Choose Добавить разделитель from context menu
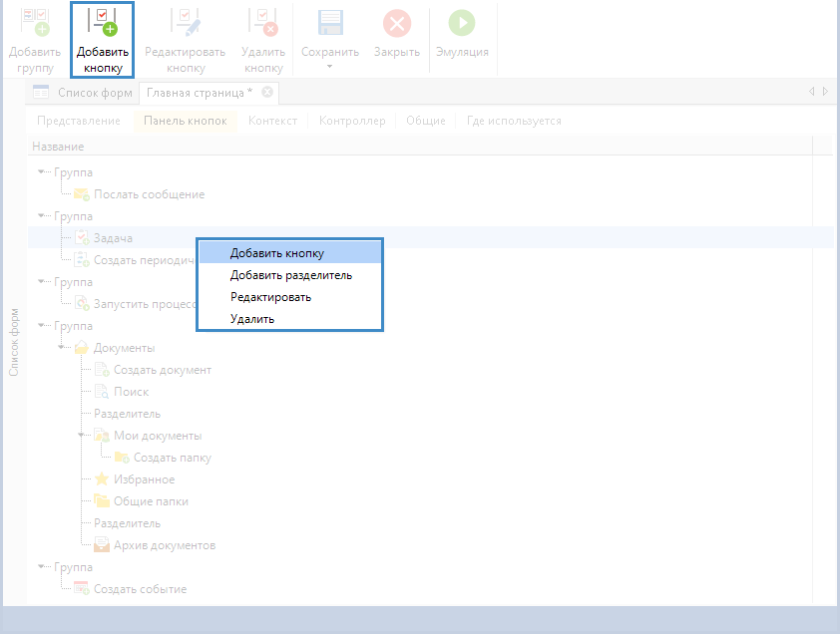 (290, 275)
